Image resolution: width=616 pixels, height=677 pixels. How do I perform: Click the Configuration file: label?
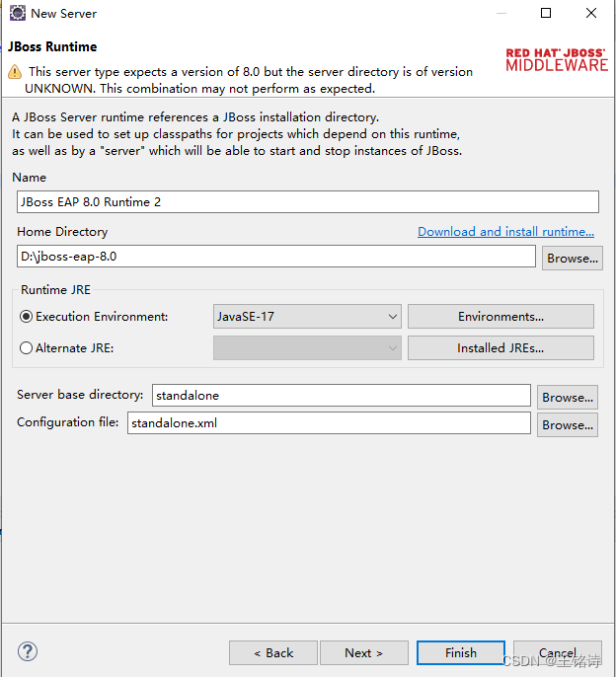(x=68, y=421)
